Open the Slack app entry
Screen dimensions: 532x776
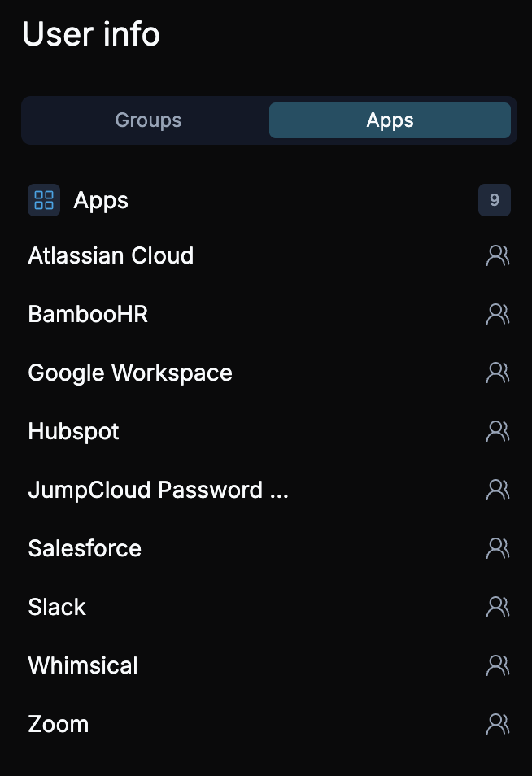point(56,607)
